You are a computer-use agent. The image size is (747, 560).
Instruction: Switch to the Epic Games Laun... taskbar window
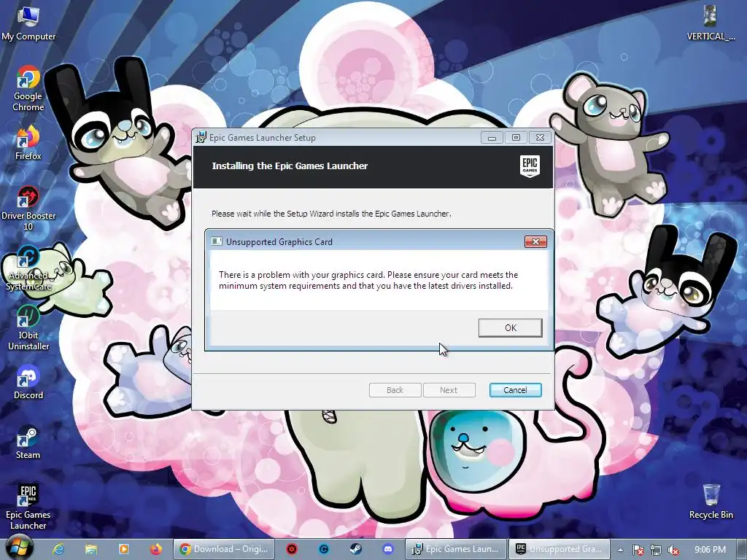pos(455,549)
